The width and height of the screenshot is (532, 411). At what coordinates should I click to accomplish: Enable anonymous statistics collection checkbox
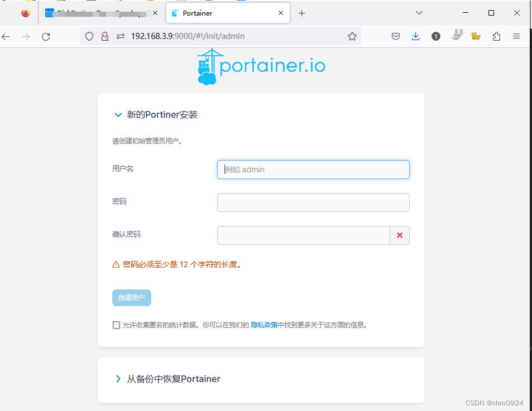pos(116,325)
